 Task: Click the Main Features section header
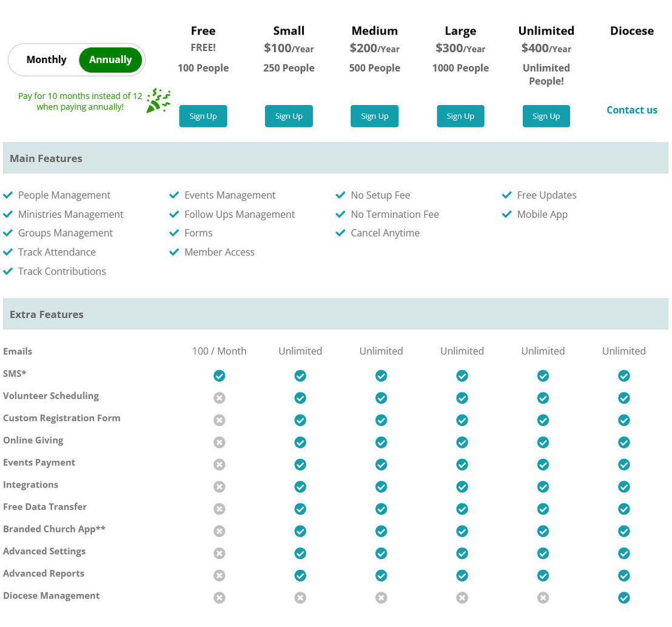pyautogui.click(x=335, y=158)
